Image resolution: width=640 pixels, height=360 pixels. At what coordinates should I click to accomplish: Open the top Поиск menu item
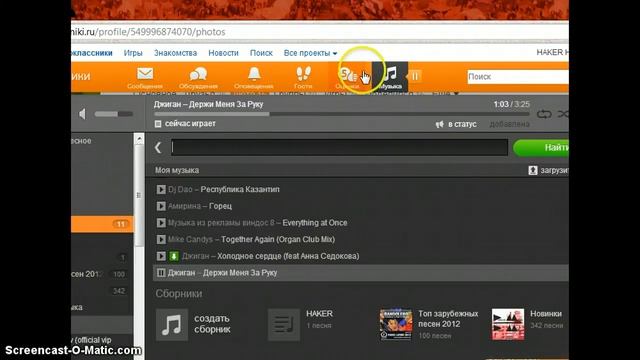[x=261, y=53]
